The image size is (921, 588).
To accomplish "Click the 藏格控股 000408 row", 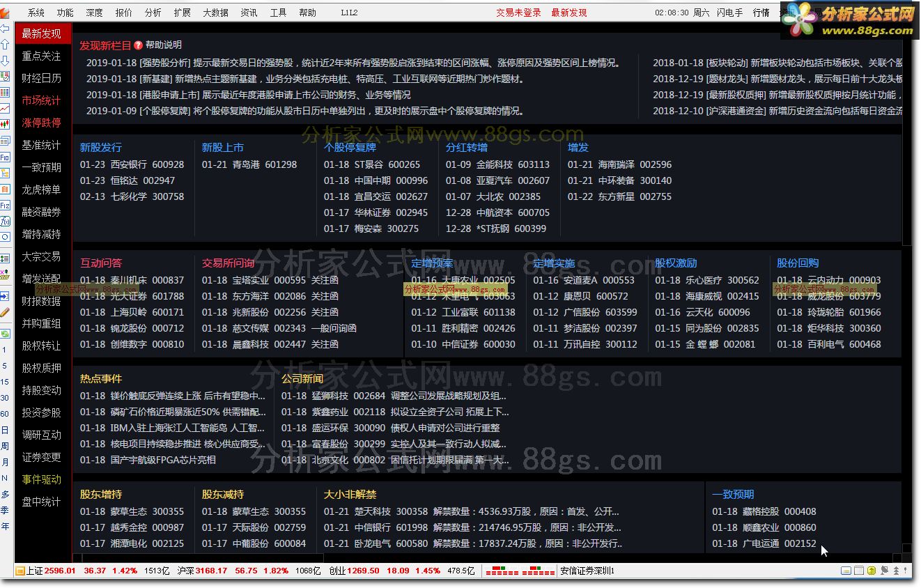I will click(764, 511).
